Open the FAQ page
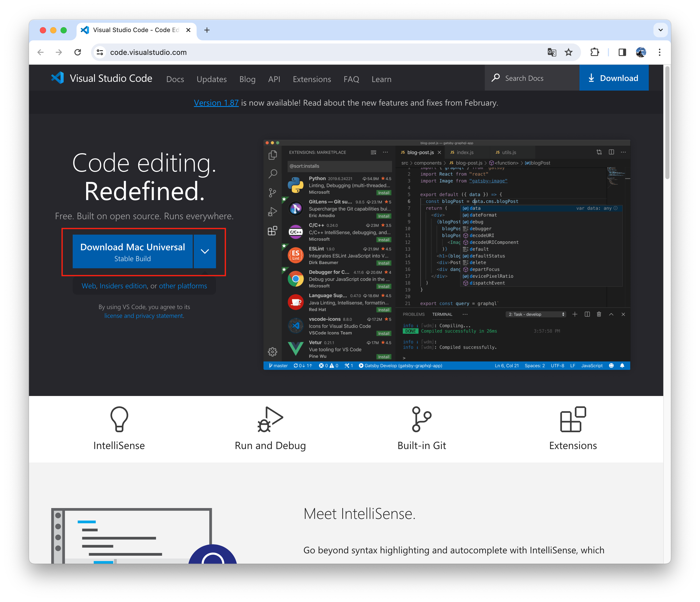The width and height of the screenshot is (700, 602). [x=351, y=79]
